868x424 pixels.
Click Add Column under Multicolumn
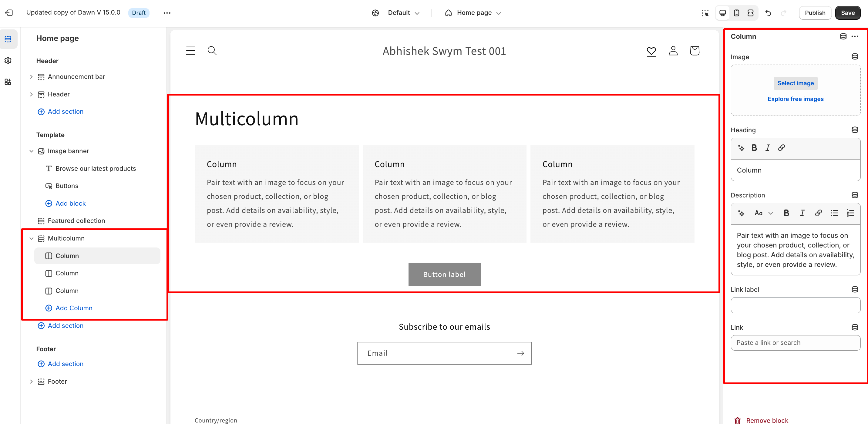(73, 308)
